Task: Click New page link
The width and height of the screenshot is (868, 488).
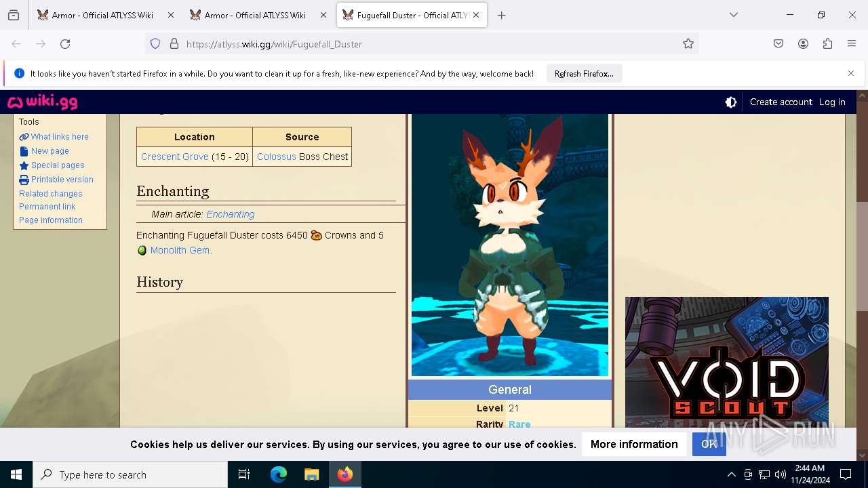Action: [x=50, y=151]
